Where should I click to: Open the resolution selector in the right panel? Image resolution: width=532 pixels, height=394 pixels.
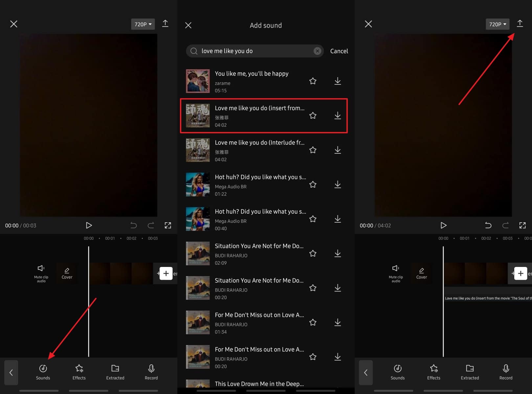497,24
